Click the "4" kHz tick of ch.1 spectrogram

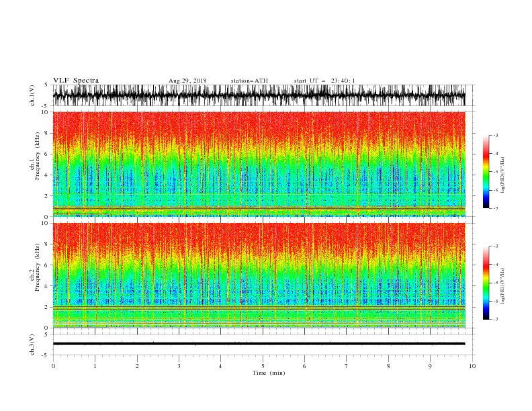coord(46,175)
